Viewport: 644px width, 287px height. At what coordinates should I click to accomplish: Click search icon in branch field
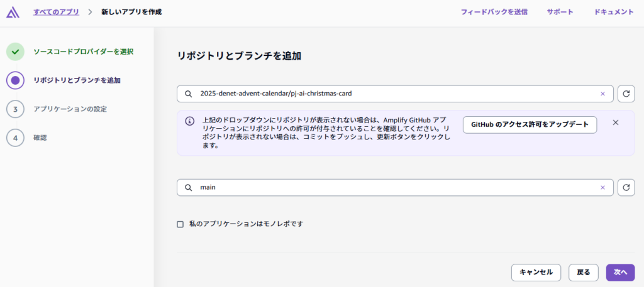click(188, 187)
